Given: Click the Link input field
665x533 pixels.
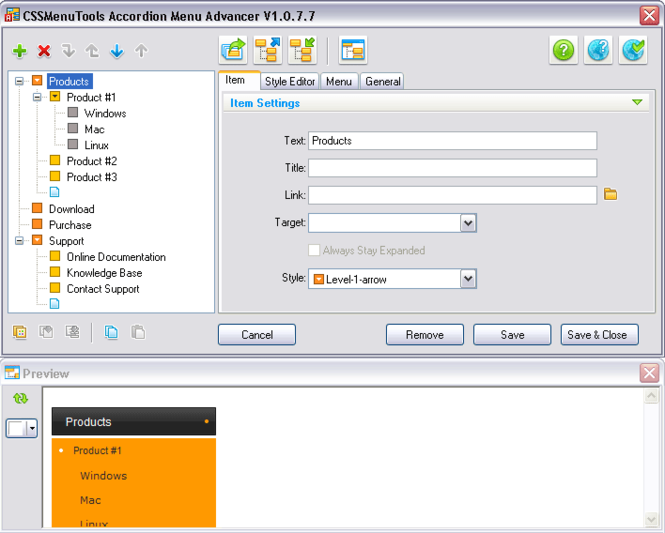Looking at the screenshot, I should click(453, 195).
